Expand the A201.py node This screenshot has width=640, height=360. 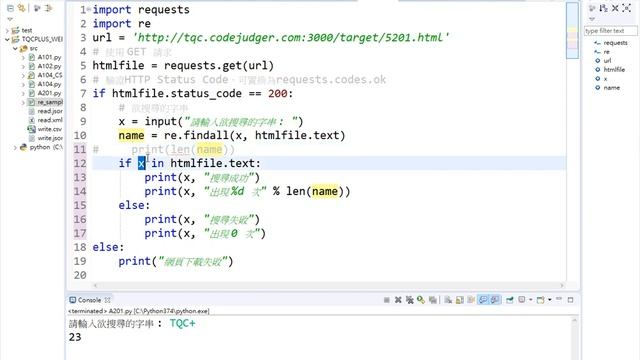point(23,93)
